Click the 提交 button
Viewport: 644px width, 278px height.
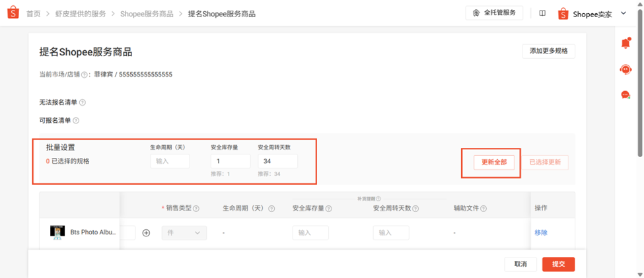(558, 264)
